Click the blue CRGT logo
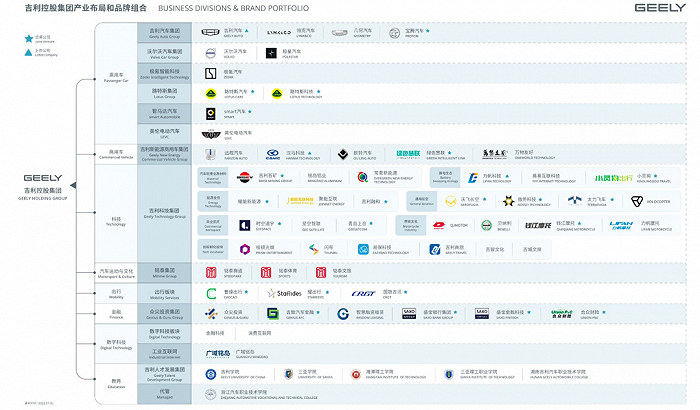 (x=363, y=293)
